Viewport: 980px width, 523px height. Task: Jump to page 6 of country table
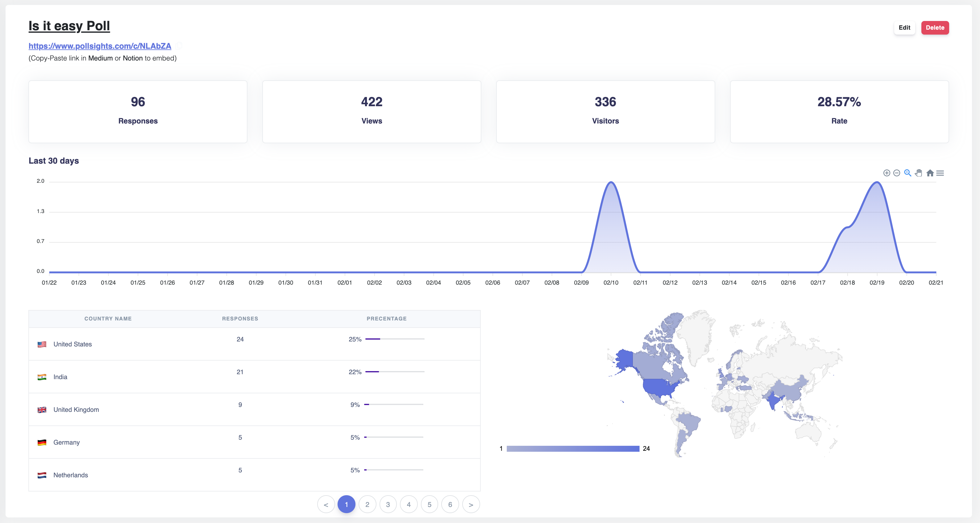tap(450, 505)
